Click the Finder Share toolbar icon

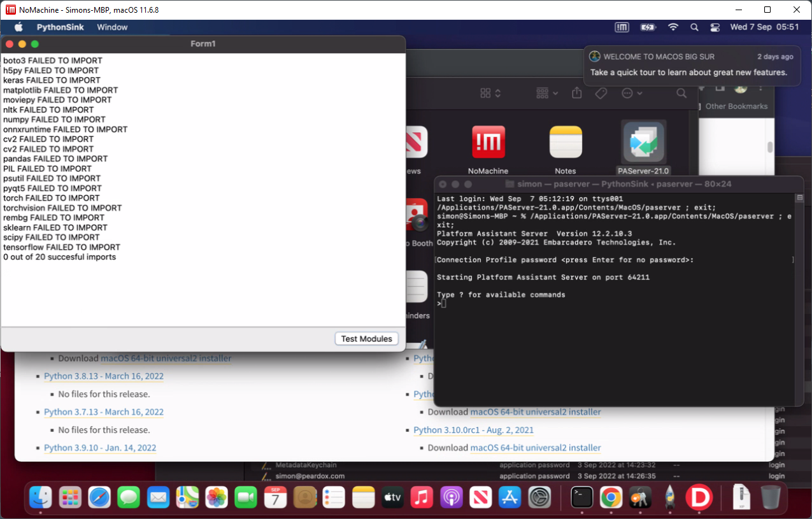click(577, 93)
